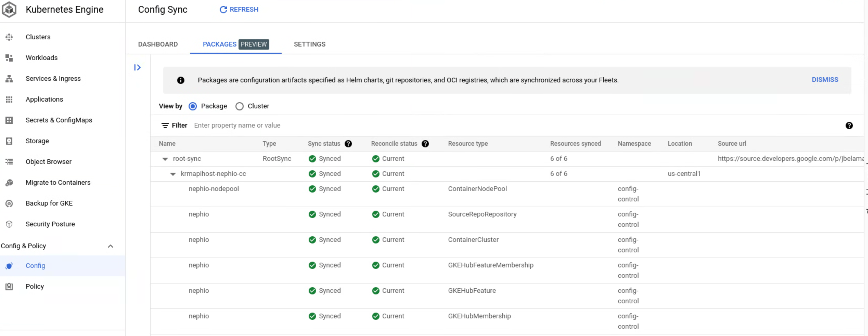Open Services & Ingress via its icon
Viewport: 868px width, 336px height.
click(9, 79)
